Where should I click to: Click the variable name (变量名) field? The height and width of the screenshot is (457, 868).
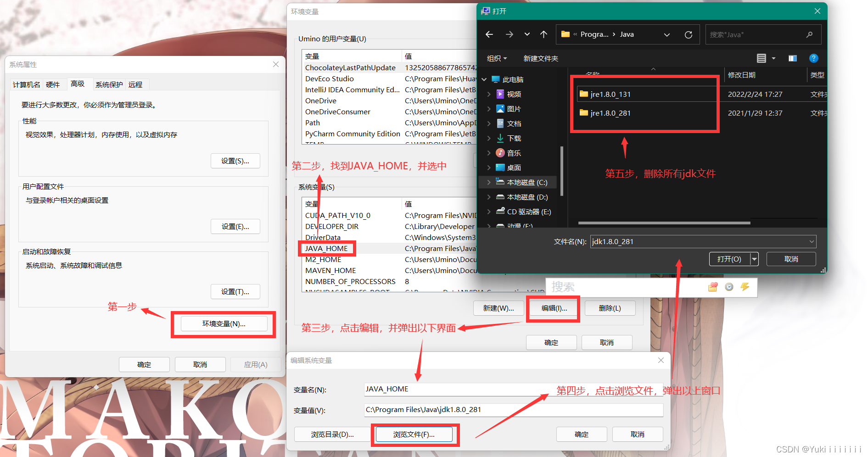pos(514,389)
